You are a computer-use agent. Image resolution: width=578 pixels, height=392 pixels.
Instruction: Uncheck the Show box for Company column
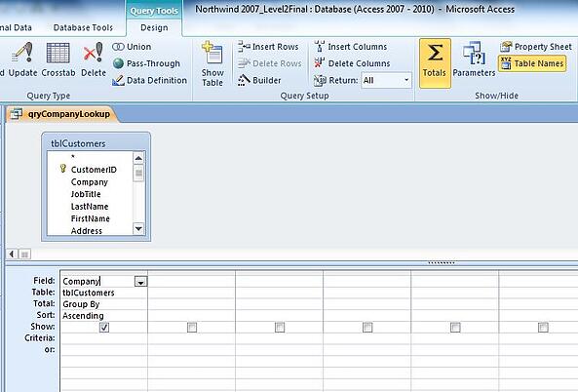[x=104, y=328]
